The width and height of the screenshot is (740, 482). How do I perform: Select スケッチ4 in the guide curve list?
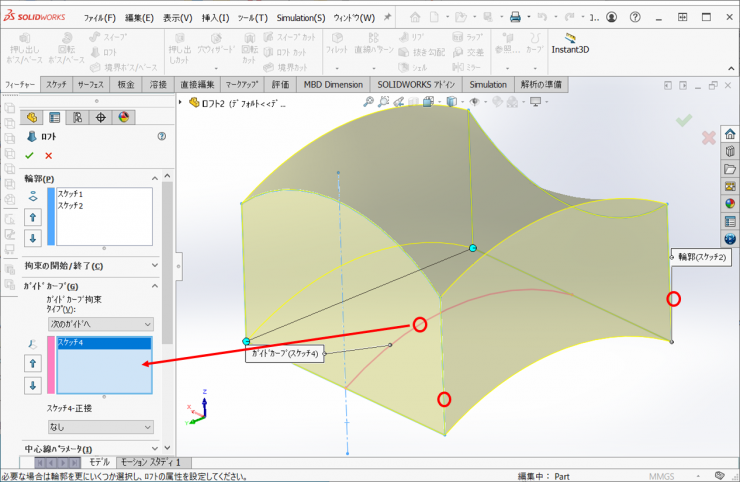pos(71,343)
